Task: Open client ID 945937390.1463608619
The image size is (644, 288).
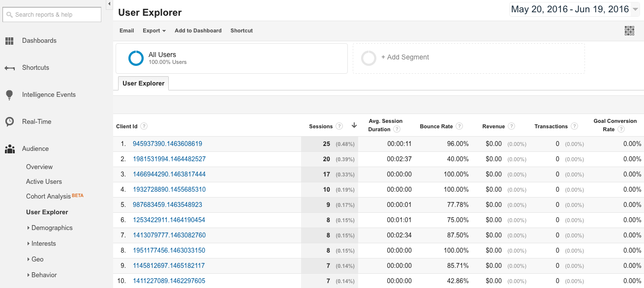Action: pyautogui.click(x=167, y=144)
